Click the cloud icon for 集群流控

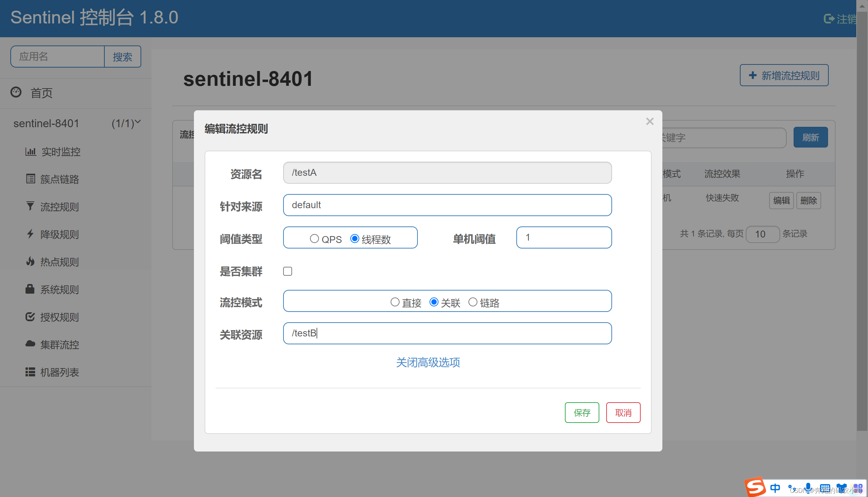pos(30,344)
